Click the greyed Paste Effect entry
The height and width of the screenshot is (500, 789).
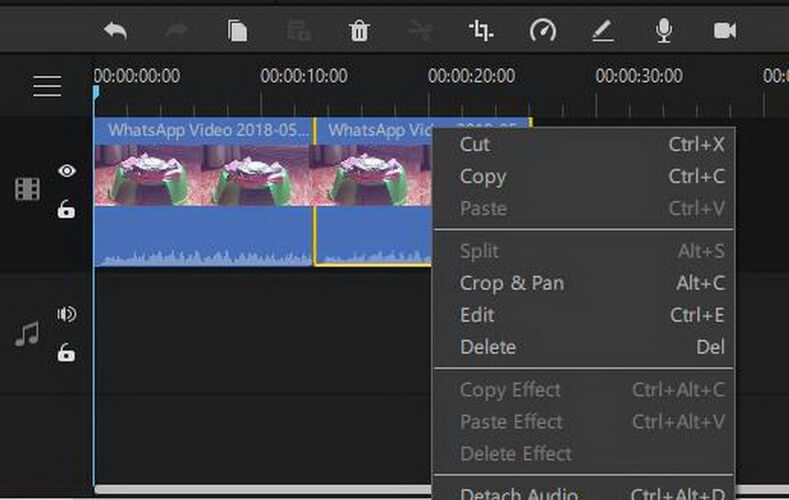(584, 422)
